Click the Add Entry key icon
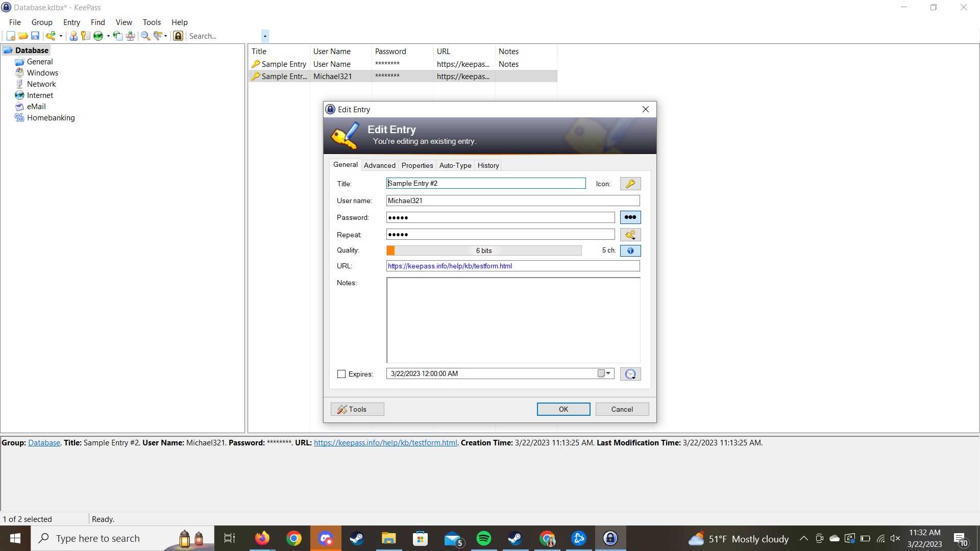The image size is (980, 551). pos(51,36)
